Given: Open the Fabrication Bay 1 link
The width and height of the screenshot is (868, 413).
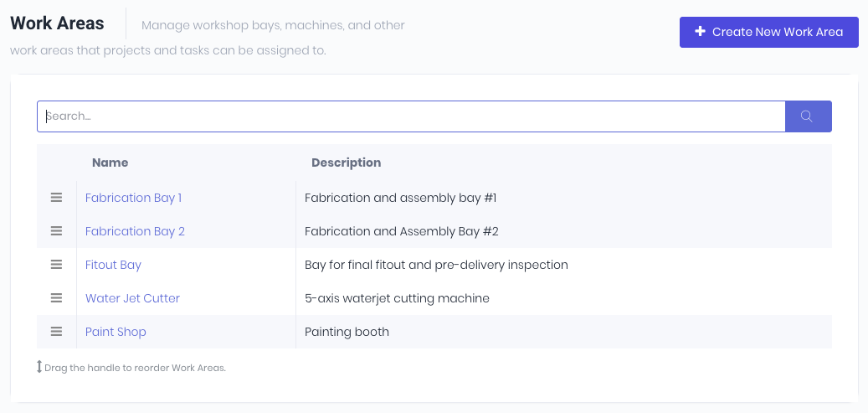Looking at the screenshot, I should coord(133,198).
